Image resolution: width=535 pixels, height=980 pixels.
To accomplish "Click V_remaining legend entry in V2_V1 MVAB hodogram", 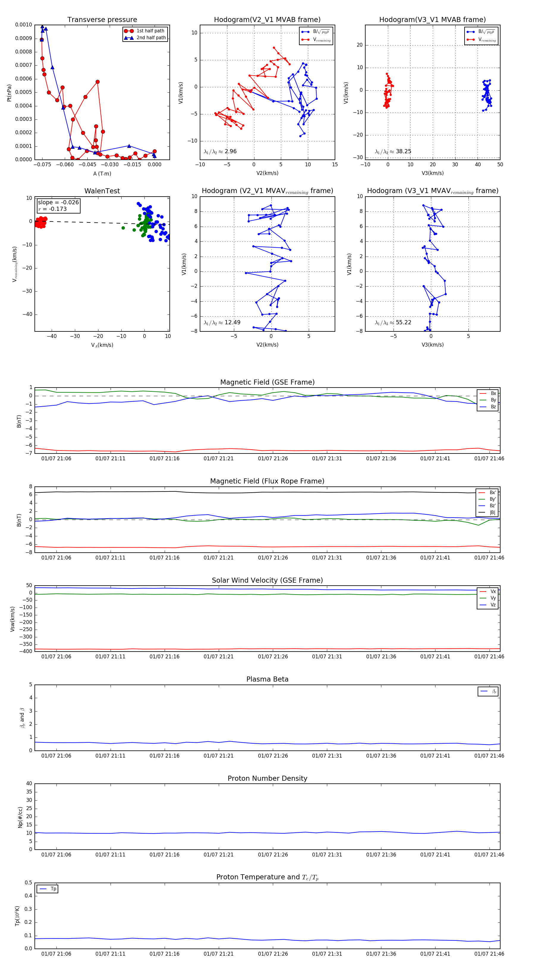I will point(316,39).
